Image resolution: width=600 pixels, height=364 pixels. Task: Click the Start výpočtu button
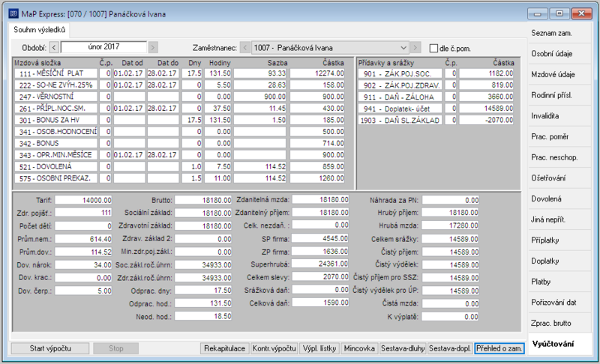point(50,348)
